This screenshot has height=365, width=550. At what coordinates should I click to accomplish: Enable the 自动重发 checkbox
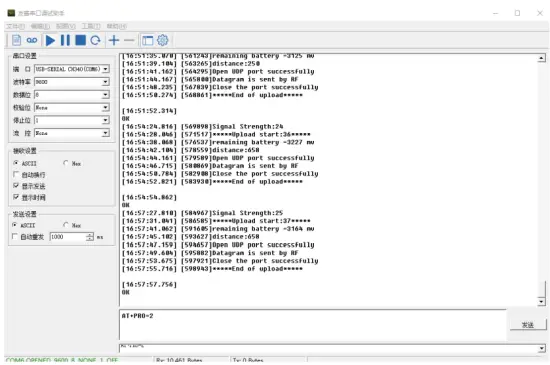15,237
